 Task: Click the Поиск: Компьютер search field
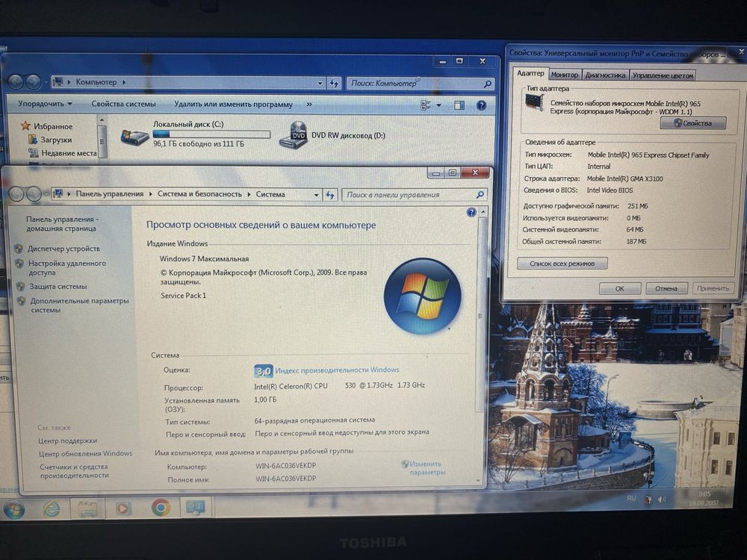pos(421,84)
